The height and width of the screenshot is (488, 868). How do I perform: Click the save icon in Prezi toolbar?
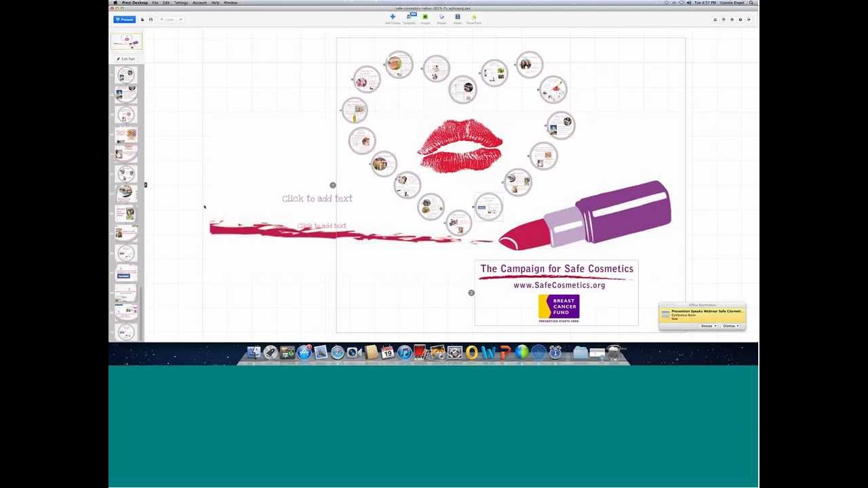tap(151, 20)
